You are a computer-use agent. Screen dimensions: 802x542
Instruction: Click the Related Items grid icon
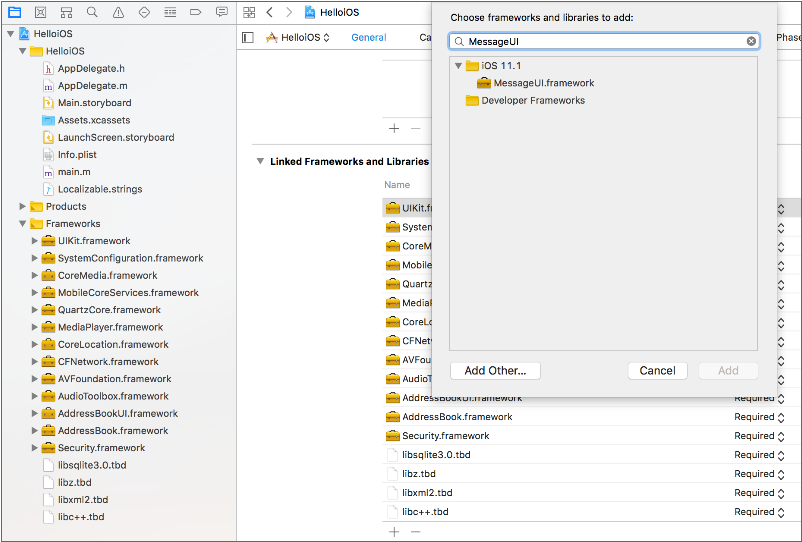pos(249,12)
